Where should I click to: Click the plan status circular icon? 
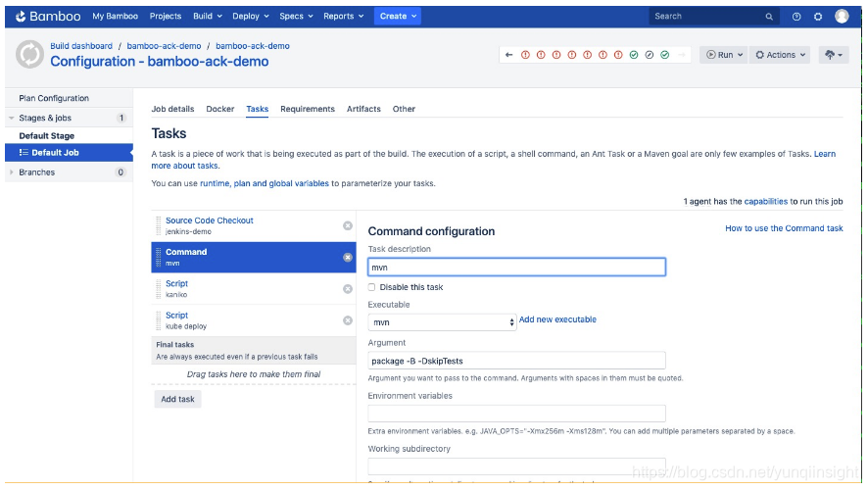(x=30, y=54)
